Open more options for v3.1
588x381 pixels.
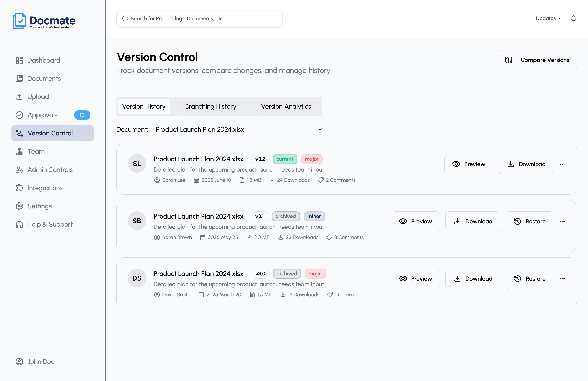pos(562,221)
